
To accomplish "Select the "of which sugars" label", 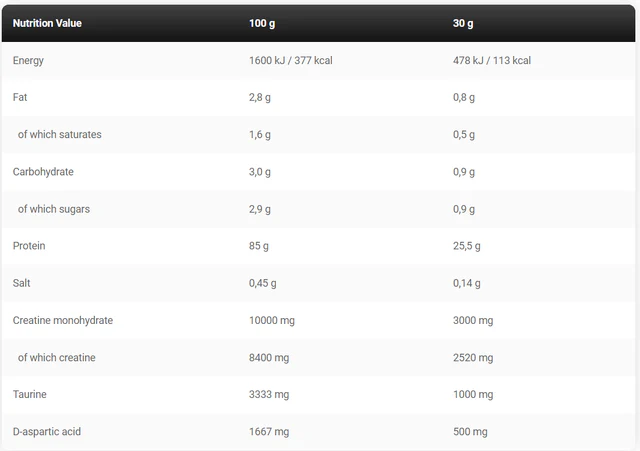I will tap(54, 209).
